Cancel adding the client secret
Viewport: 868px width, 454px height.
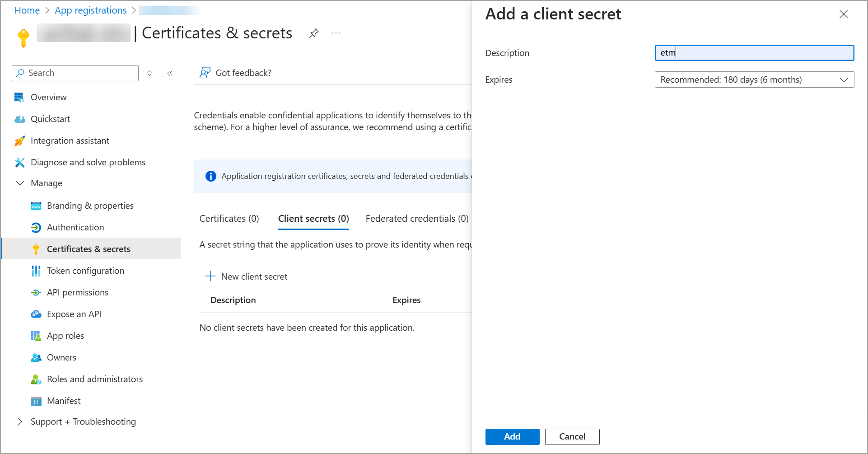(572, 436)
